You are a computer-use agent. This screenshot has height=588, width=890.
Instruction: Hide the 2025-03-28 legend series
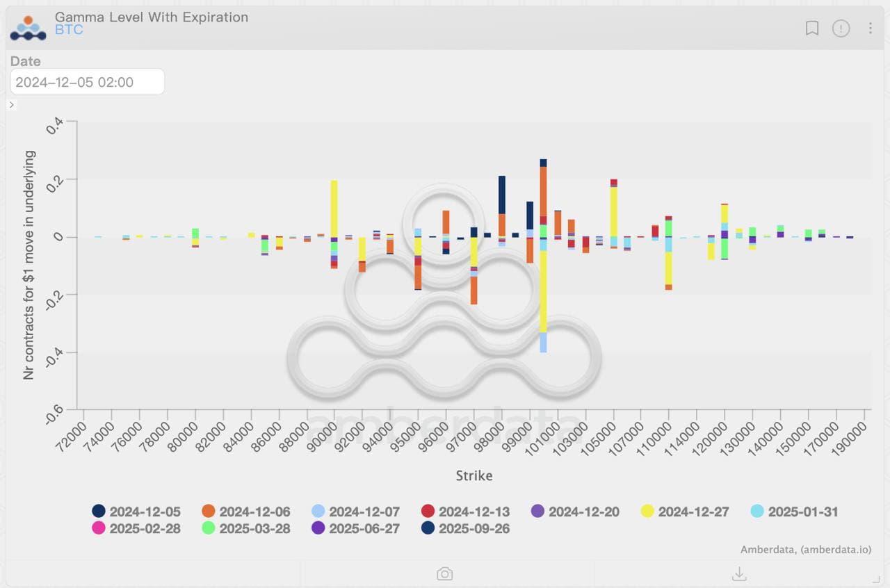246,528
